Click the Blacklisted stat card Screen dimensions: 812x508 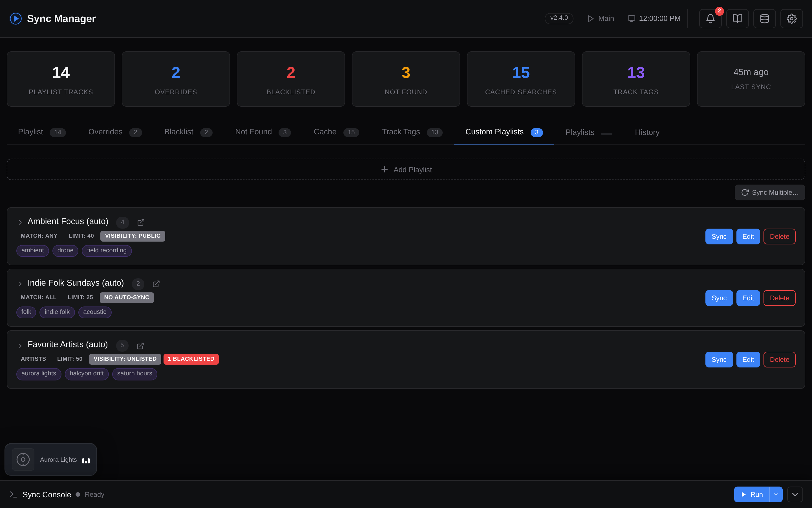(291, 79)
